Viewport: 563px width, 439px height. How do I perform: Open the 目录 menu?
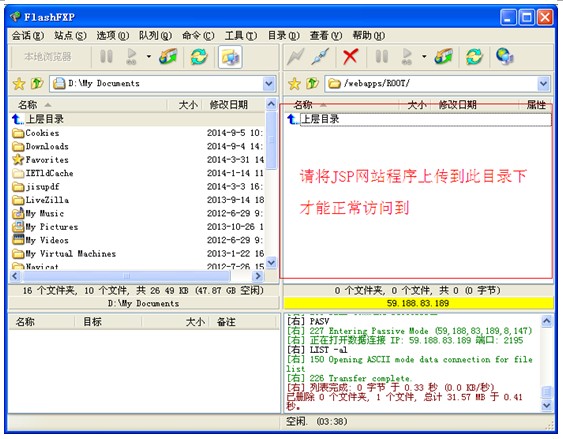(x=284, y=36)
